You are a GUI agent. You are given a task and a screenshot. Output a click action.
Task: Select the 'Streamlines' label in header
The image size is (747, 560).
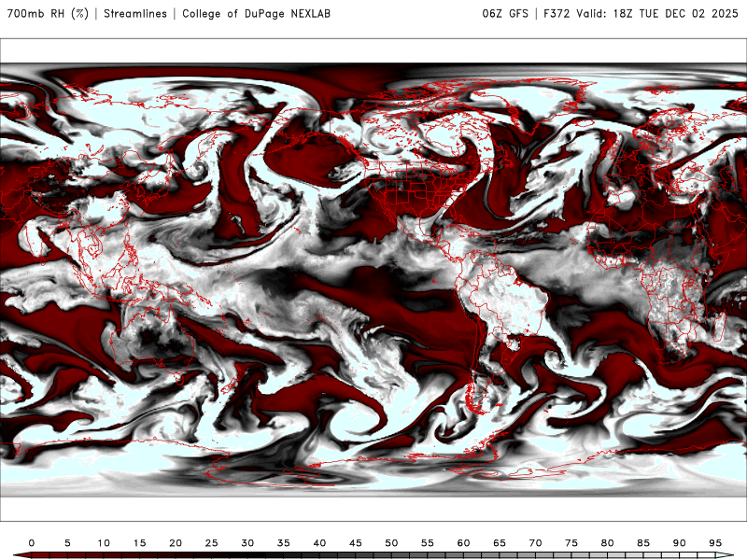pos(135,14)
